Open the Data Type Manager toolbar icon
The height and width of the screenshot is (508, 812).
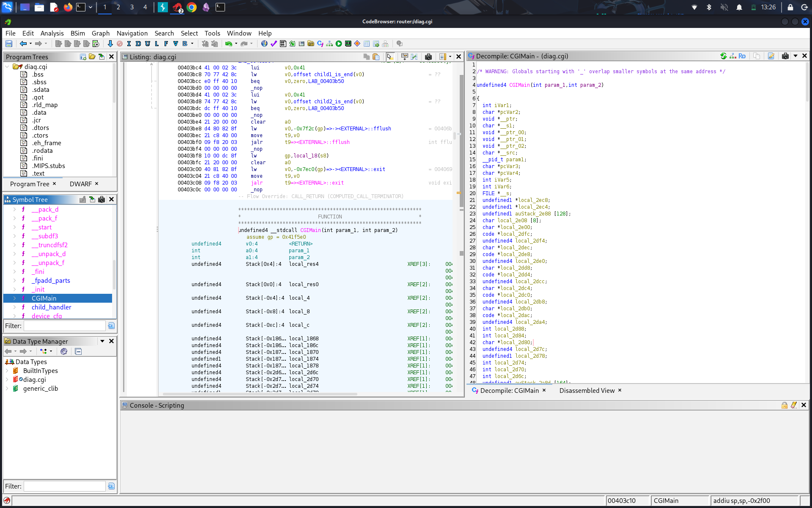(311, 44)
